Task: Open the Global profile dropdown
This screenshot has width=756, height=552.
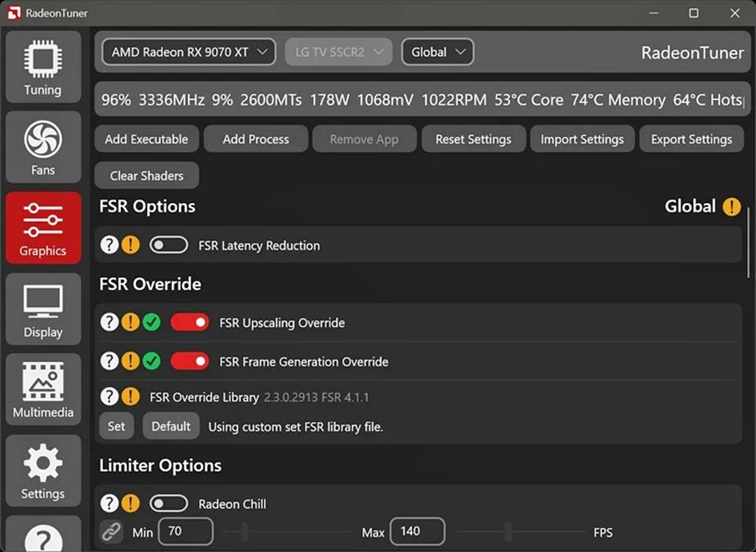Action: click(438, 52)
